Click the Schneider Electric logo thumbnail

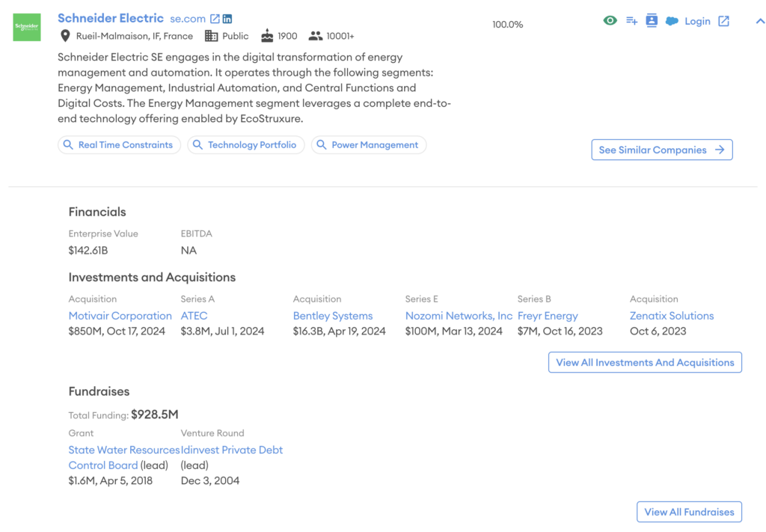coord(27,28)
